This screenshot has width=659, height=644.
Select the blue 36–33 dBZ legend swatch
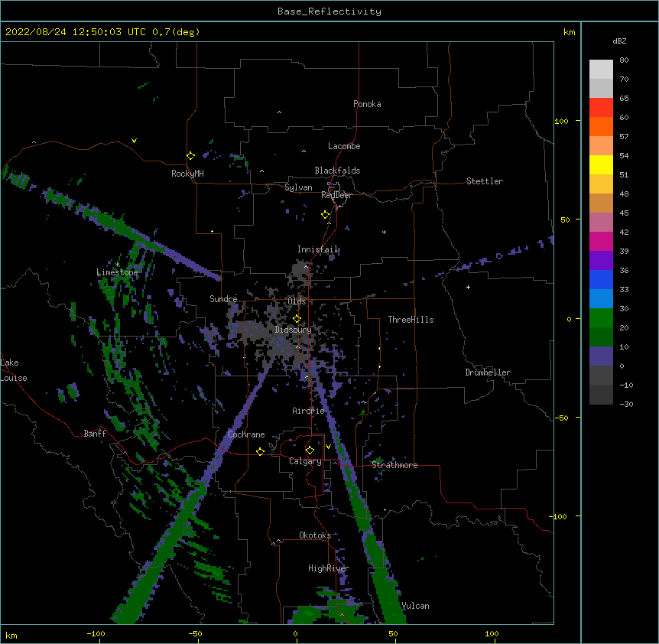point(601,280)
